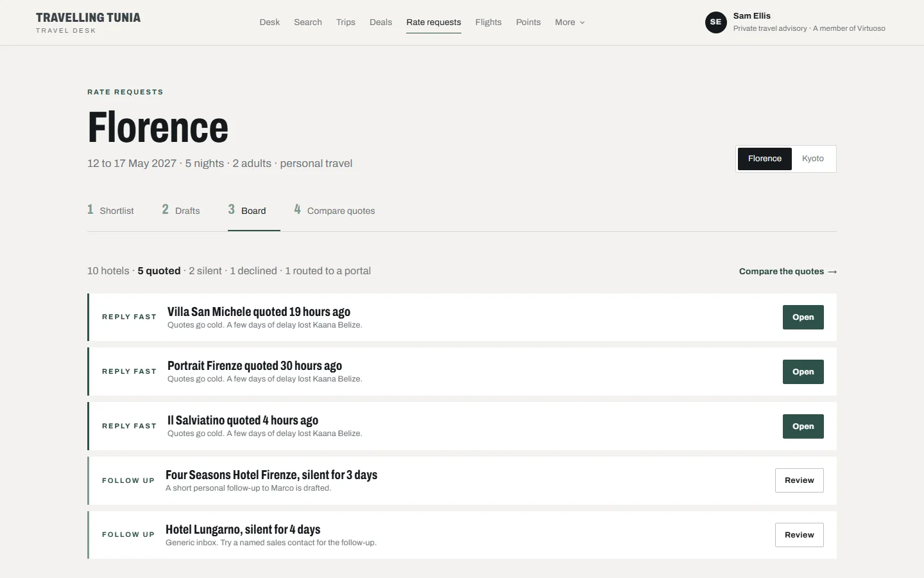Open the Deals page
The height and width of the screenshot is (578, 924).
[x=381, y=22]
